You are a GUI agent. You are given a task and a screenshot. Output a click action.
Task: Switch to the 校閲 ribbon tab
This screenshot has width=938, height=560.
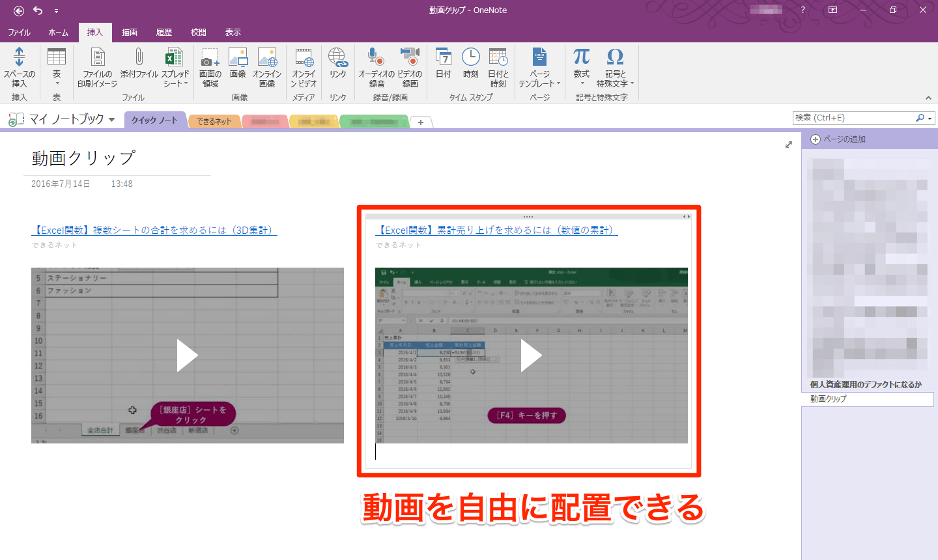(199, 32)
